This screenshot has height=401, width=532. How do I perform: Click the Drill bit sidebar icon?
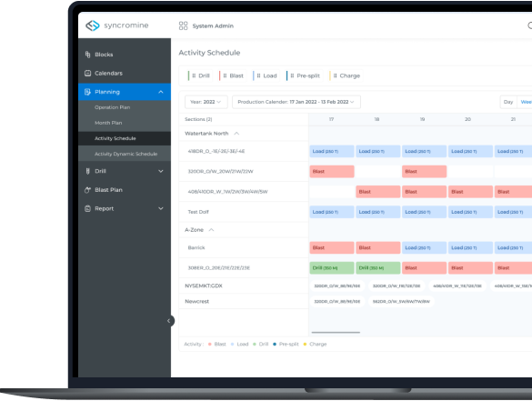point(88,171)
